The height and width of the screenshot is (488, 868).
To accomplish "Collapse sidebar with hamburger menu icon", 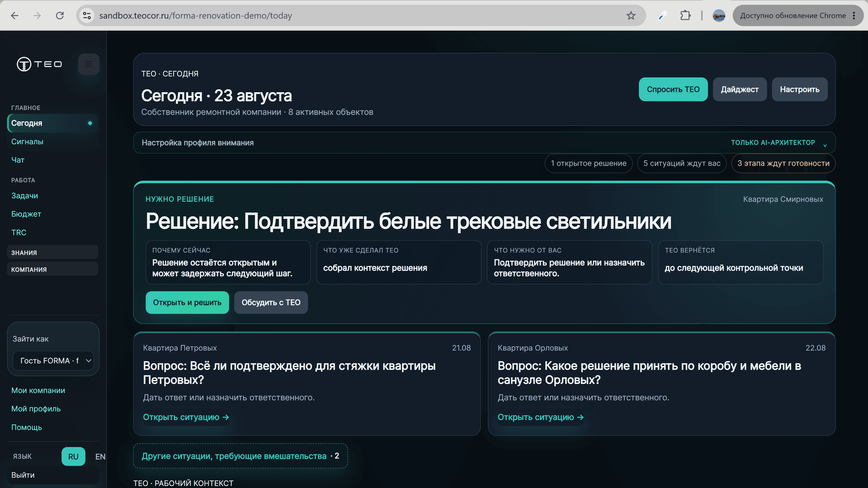I will (x=89, y=64).
